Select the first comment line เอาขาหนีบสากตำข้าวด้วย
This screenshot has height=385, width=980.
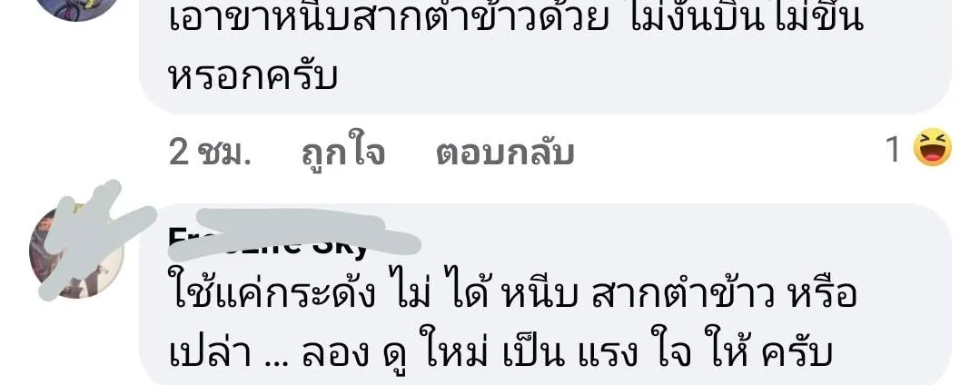point(388,19)
